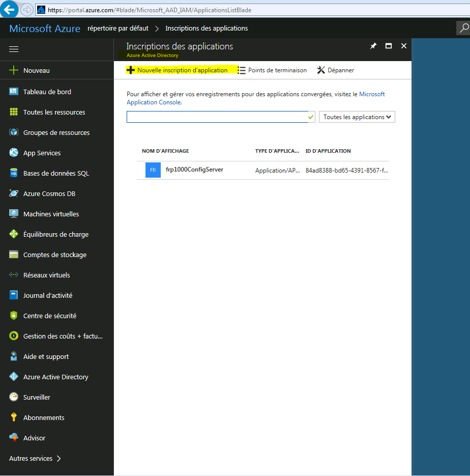
Task: Click Abonnements key icon
Action: (x=14, y=417)
